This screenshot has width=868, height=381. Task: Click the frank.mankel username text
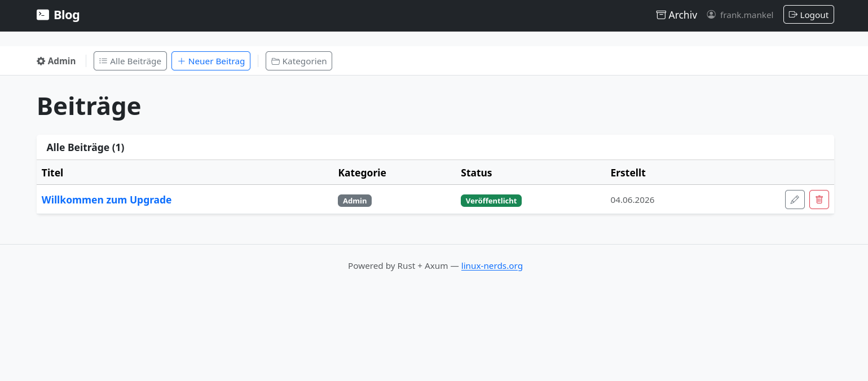pos(746,15)
